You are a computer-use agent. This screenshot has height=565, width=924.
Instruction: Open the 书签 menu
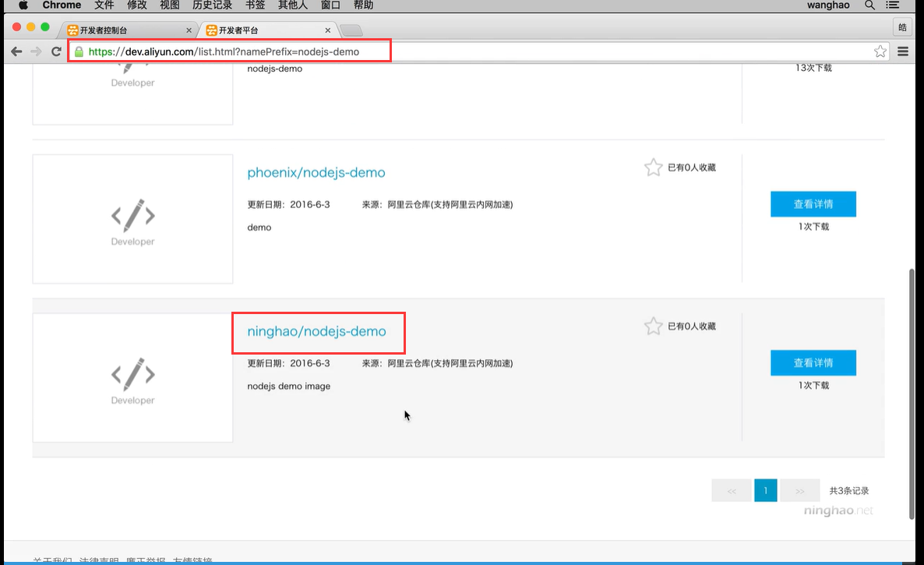256,5
